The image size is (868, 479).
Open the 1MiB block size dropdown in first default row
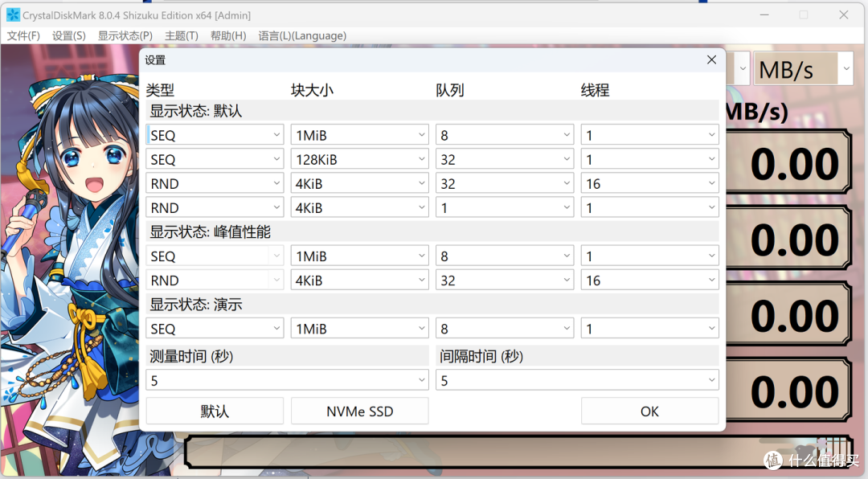[360, 135]
